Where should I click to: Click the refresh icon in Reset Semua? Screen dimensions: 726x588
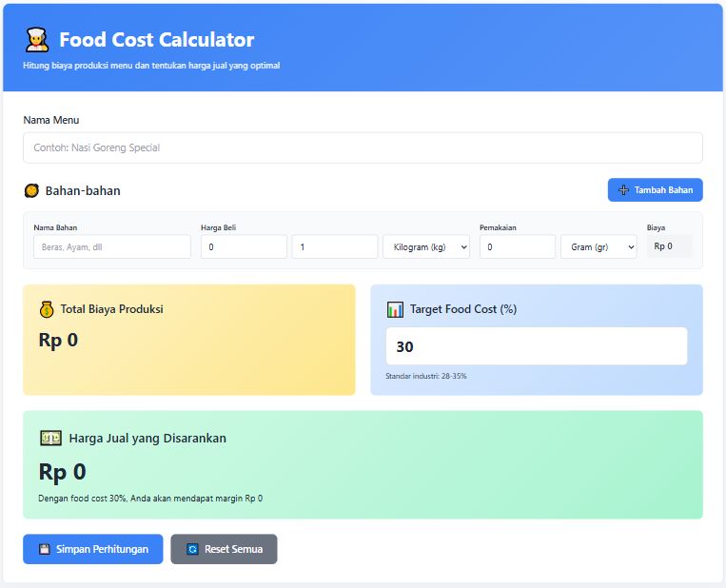192,549
